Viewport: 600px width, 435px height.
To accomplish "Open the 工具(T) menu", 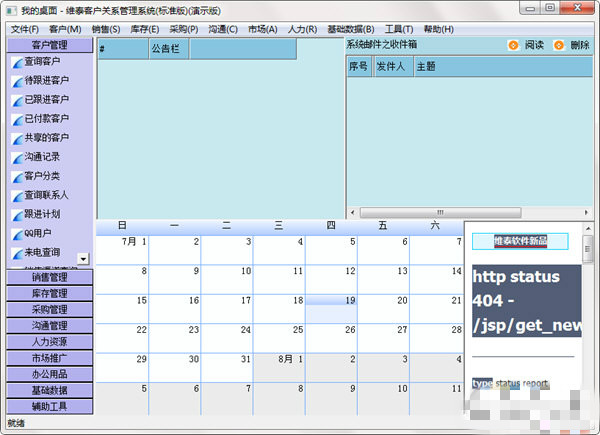I will pyautogui.click(x=399, y=29).
